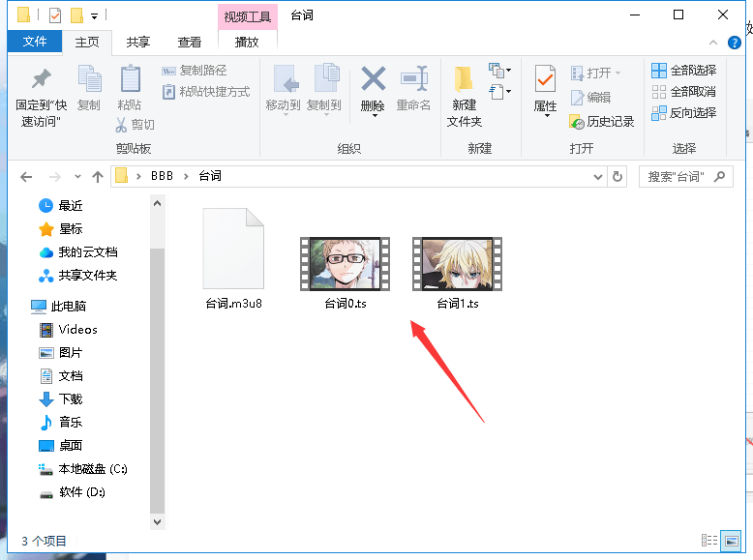
Task: Click the Video Tools (视频工具) tab header
Action: tap(248, 17)
